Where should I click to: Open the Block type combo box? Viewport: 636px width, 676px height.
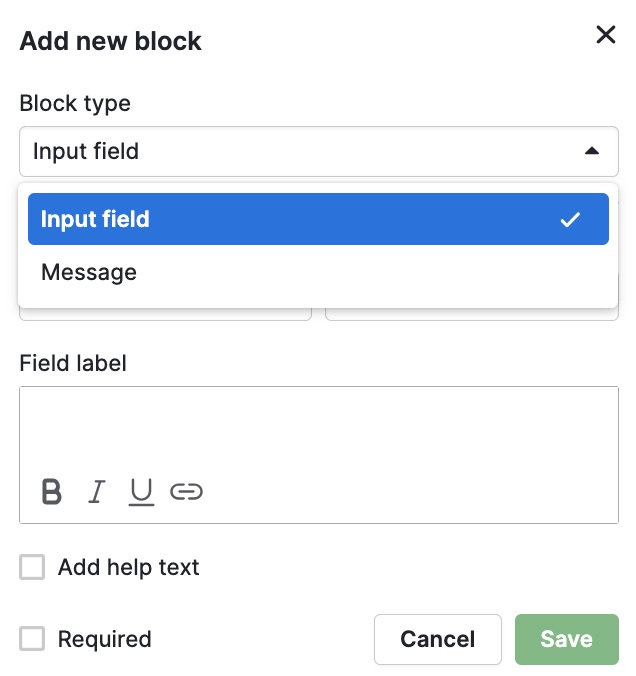click(x=319, y=151)
